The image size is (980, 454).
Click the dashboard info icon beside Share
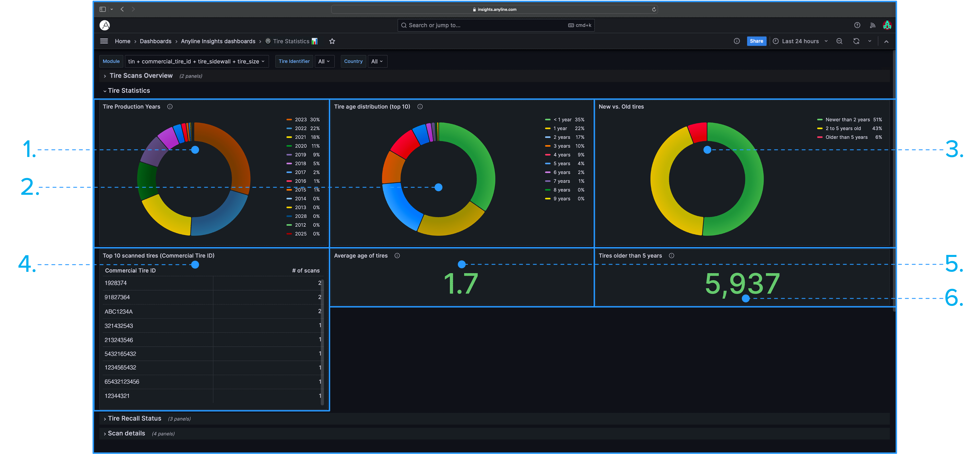(737, 41)
